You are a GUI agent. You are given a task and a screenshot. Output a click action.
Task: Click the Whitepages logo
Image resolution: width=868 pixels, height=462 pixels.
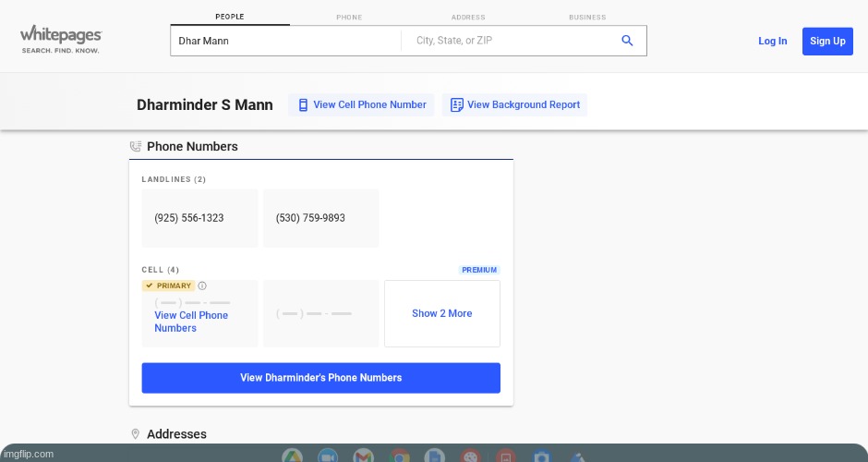pyautogui.click(x=61, y=39)
